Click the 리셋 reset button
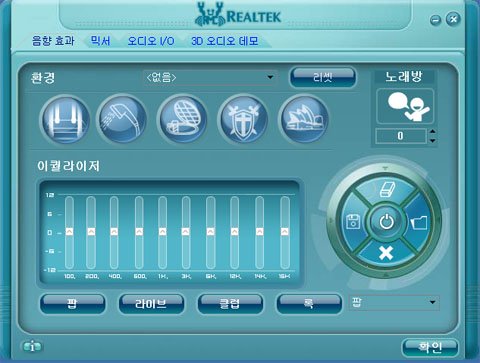The image size is (480, 363). [x=323, y=78]
